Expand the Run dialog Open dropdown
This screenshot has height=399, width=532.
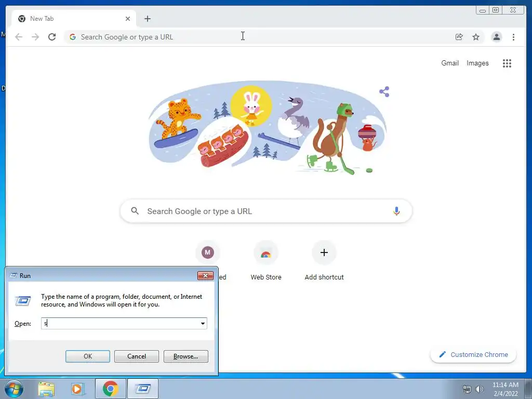pos(203,323)
